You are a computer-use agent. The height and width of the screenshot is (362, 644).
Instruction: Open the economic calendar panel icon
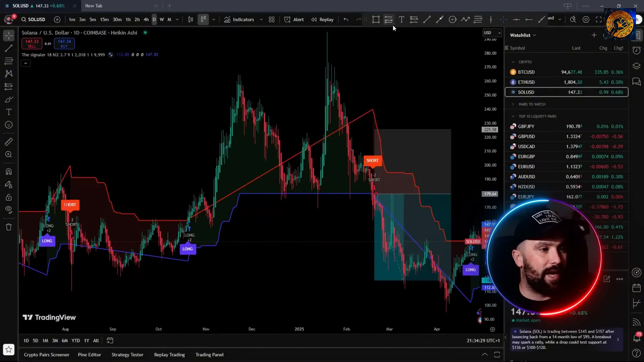click(x=636, y=288)
